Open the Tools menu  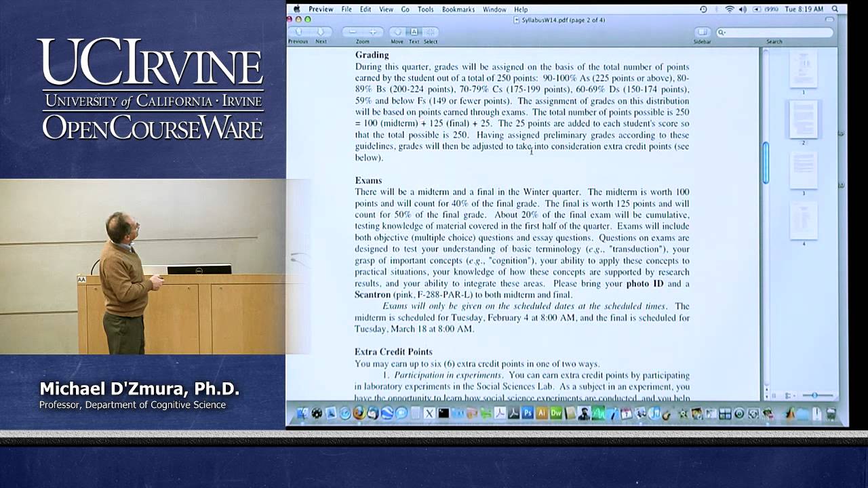tap(426, 9)
